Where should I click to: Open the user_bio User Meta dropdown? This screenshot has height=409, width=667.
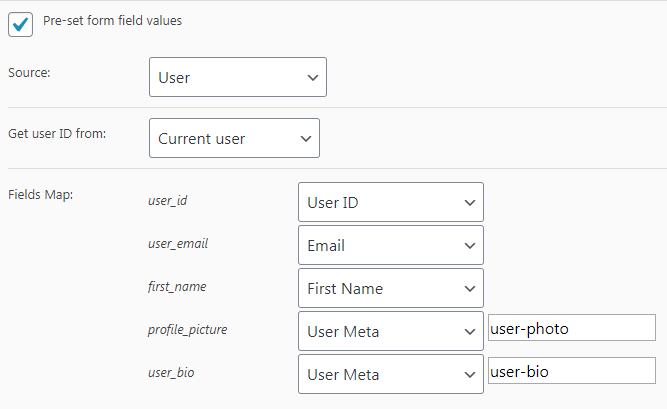coord(390,374)
